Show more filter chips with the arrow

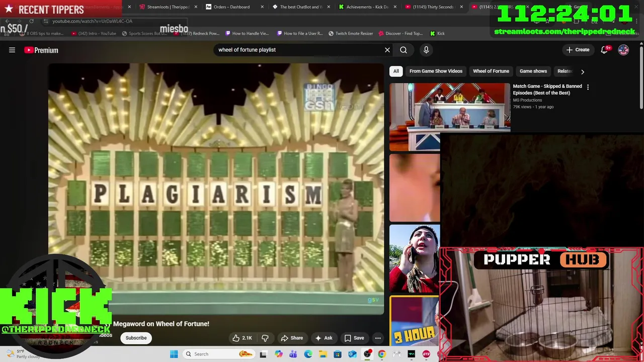click(583, 71)
